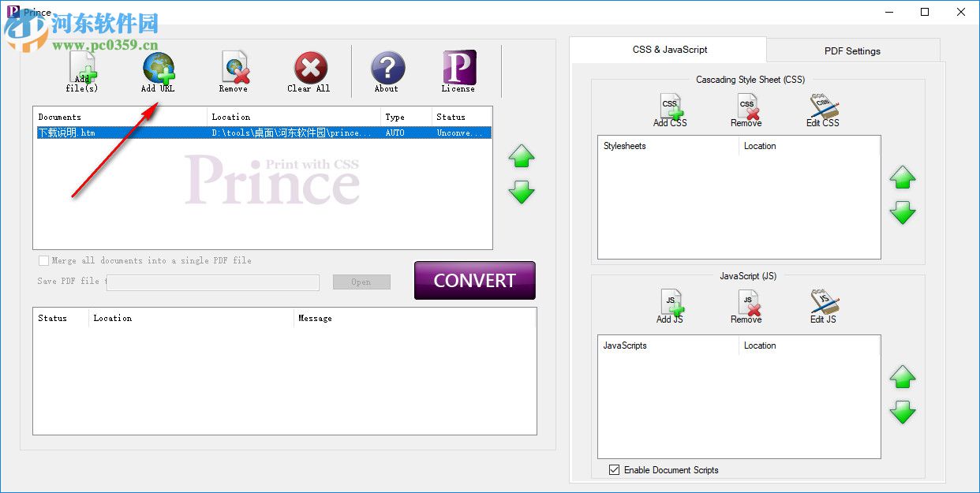Viewport: 980px width, 493px height.
Task: Click the Status header in log list
Action: tap(62, 318)
